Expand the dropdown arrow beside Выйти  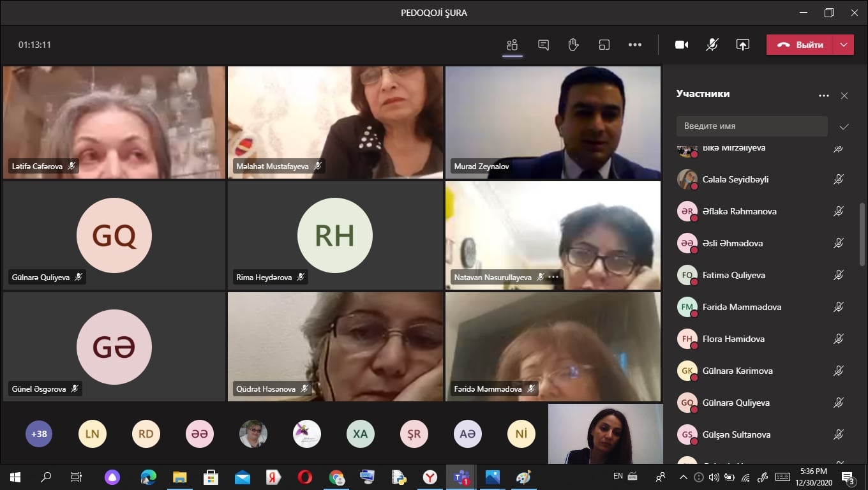coord(844,45)
